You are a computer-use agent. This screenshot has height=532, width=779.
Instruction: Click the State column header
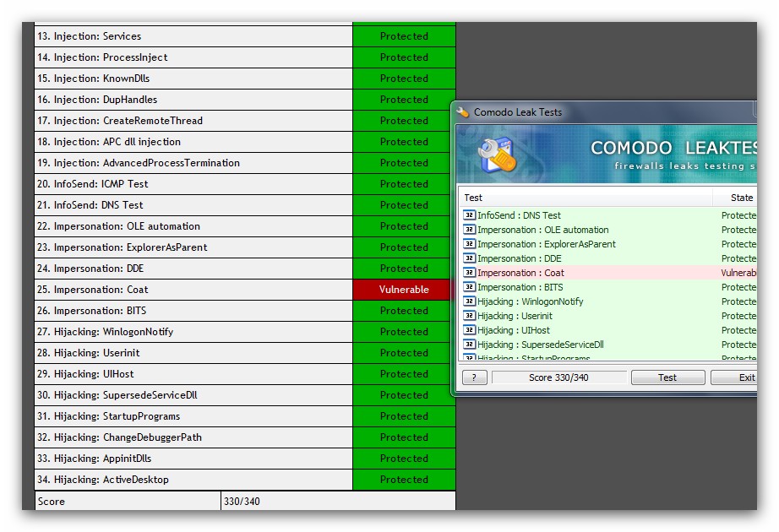tap(735, 198)
